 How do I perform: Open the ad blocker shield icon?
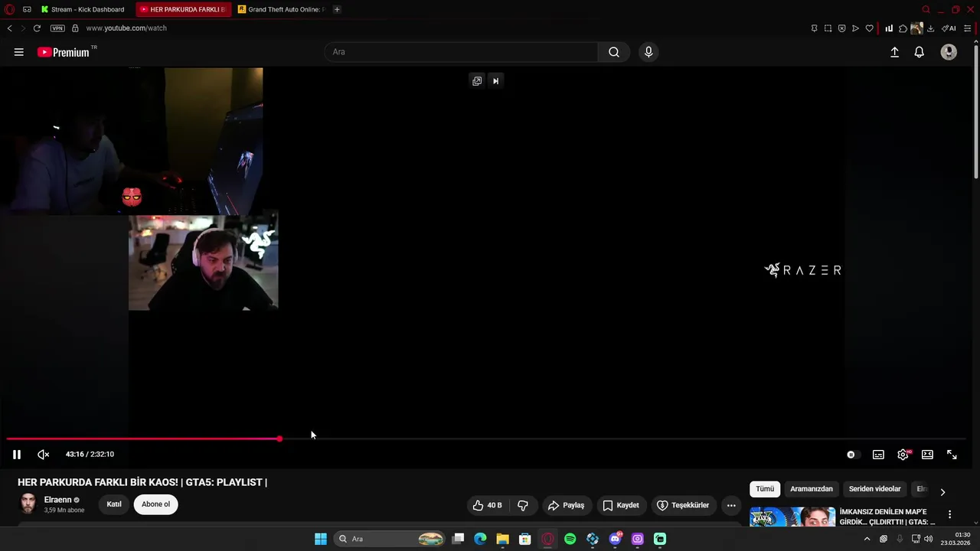pos(841,28)
